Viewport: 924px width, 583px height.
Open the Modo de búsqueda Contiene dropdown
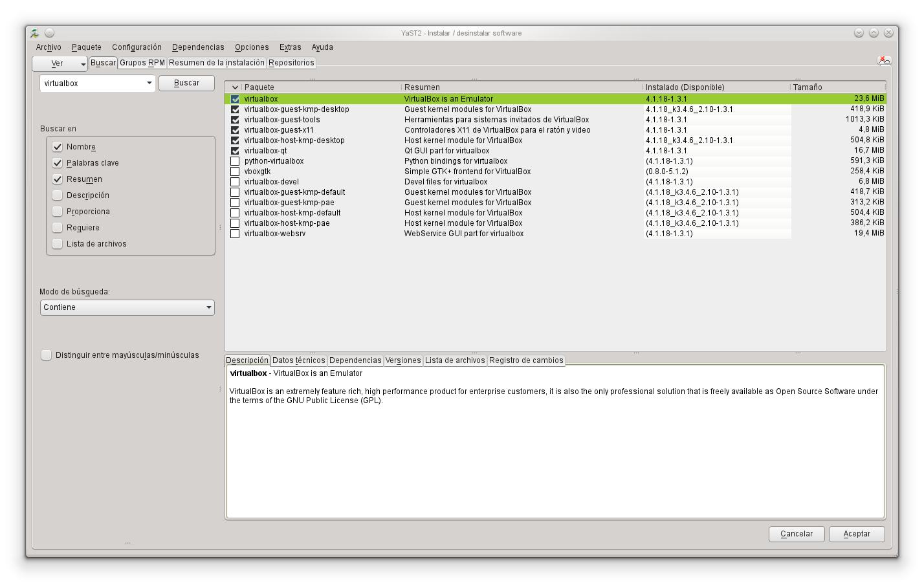(127, 307)
